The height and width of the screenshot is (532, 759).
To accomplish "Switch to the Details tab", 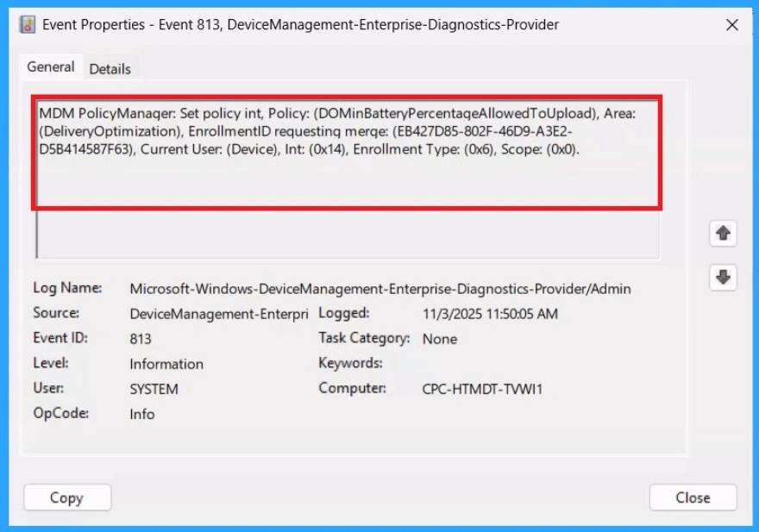I will (110, 67).
